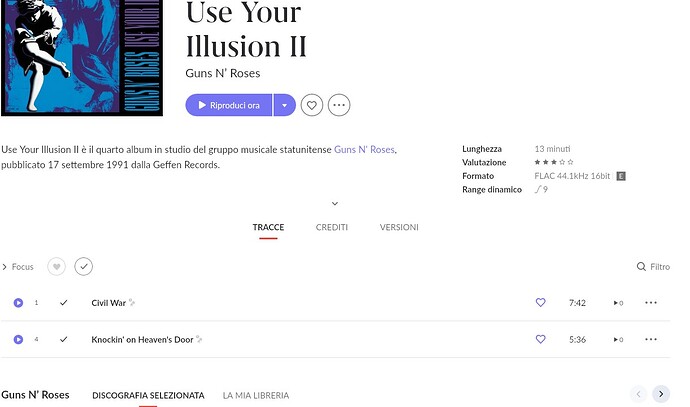Image resolution: width=690 pixels, height=407 pixels.
Task: Click the sparkle icon beside Civil War title
Action: tap(132, 302)
